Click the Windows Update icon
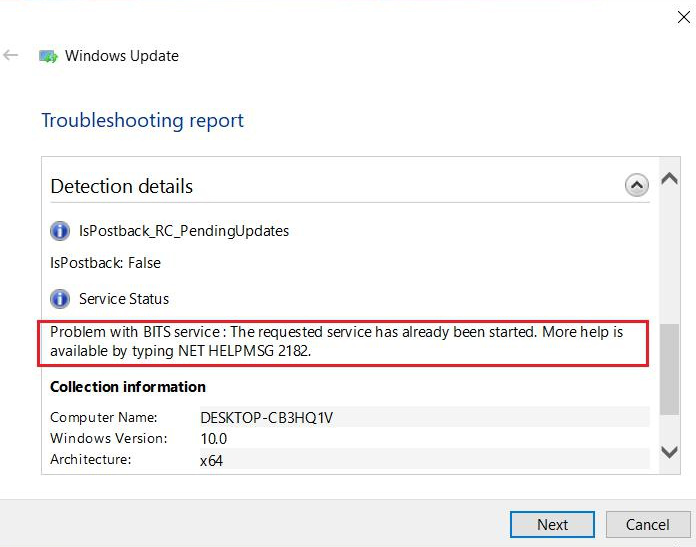The image size is (696, 547). click(48, 57)
